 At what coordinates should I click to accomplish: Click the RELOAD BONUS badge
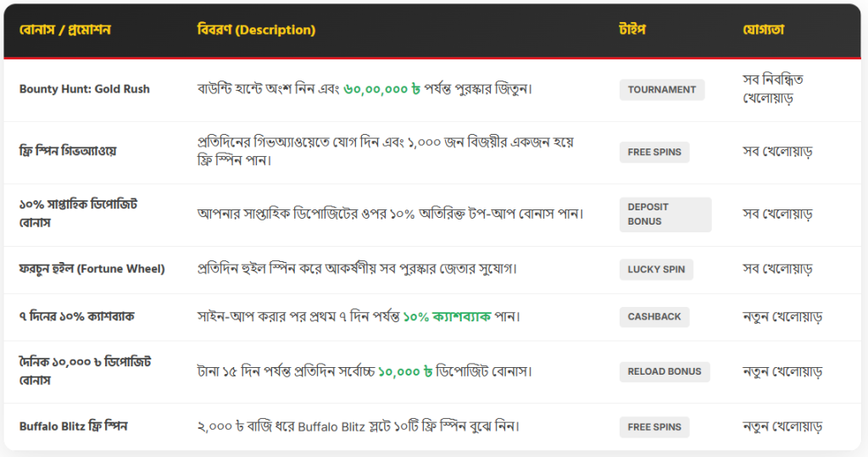664,371
